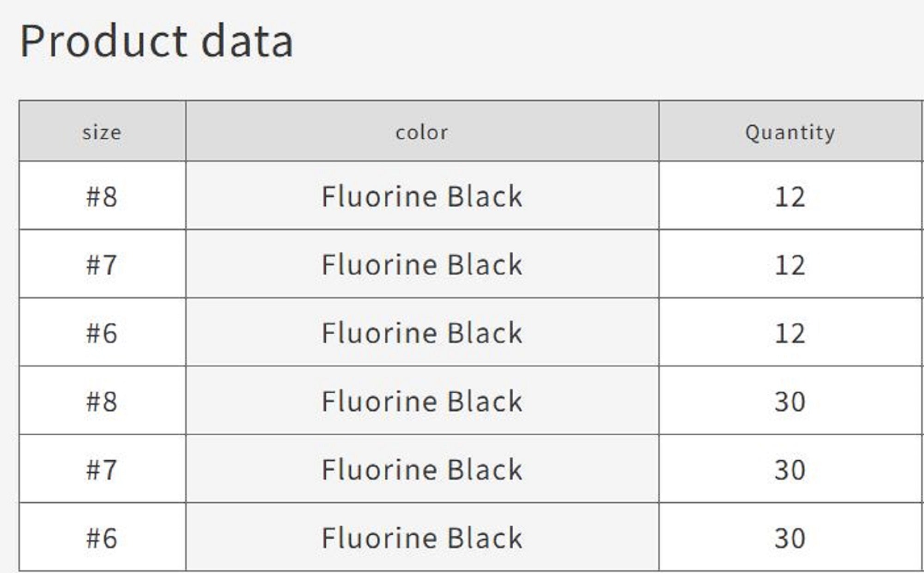Click quantity 12 in the first row
The image size is (924, 573).
pyautogui.click(x=790, y=196)
